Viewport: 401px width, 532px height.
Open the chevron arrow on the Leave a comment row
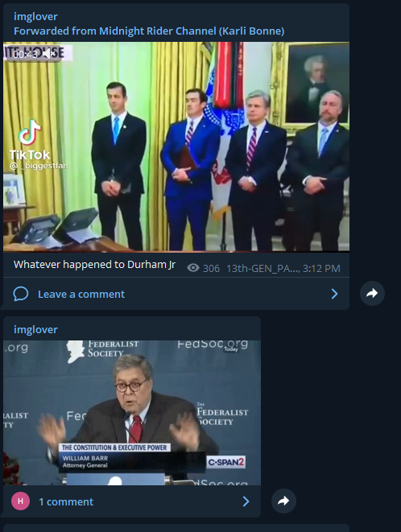pyautogui.click(x=334, y=294)
